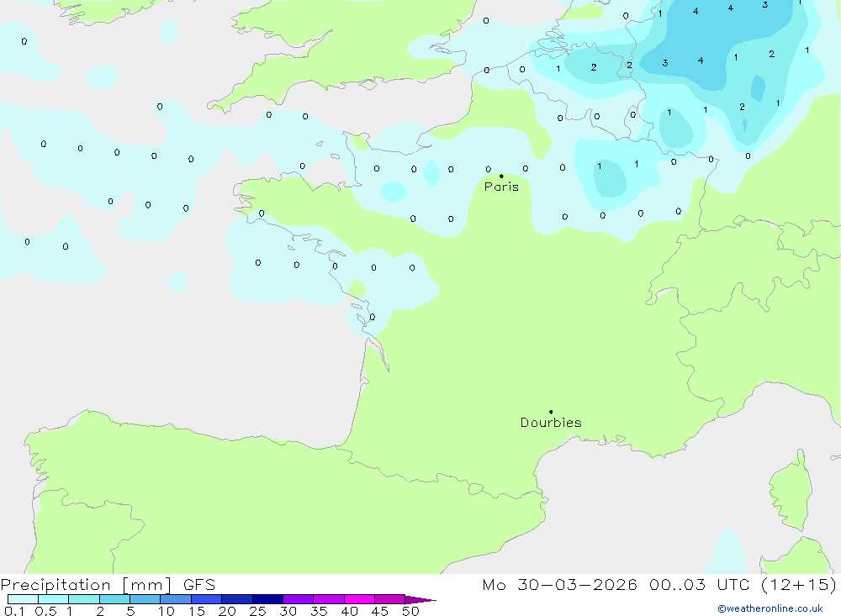
Task: Open the weatheronline.co.uk copyright link
Action: [770, 608]
